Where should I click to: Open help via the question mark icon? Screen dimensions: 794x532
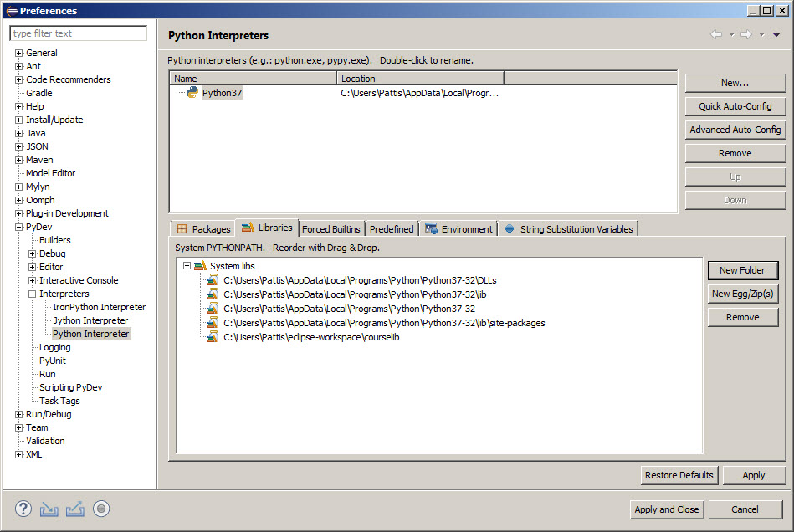click(23, 509)
